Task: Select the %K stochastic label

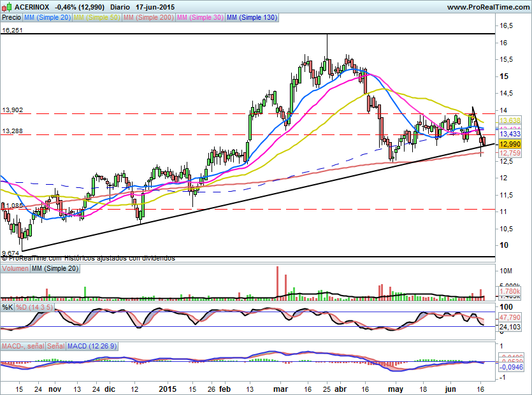Action: [x=8, y=308]
